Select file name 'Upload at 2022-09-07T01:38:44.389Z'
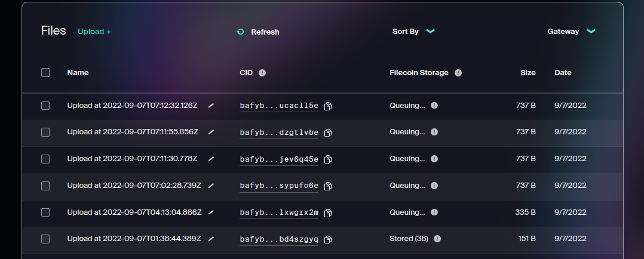644x259 pixels. (134, 239)
